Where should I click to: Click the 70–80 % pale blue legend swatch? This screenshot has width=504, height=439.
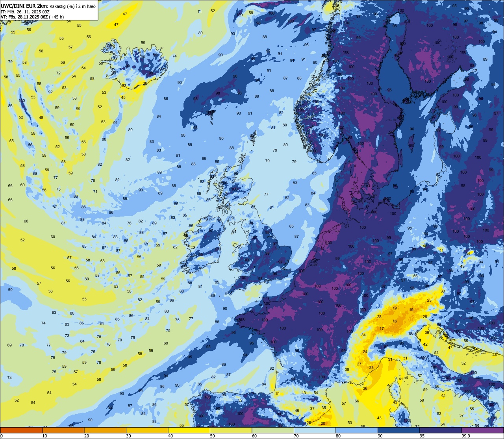click(x=315, y=430)
